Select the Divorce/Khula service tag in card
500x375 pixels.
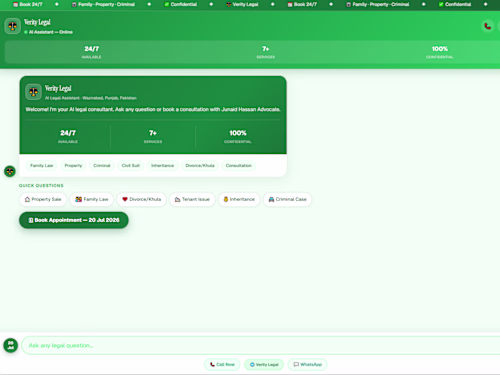pyautogui.click(x=200, y=166)
